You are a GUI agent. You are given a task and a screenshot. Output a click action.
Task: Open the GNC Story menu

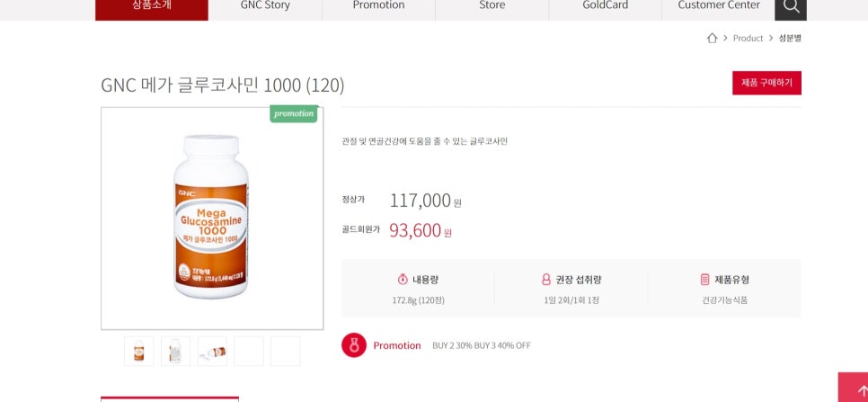click(x=265, y=7)
